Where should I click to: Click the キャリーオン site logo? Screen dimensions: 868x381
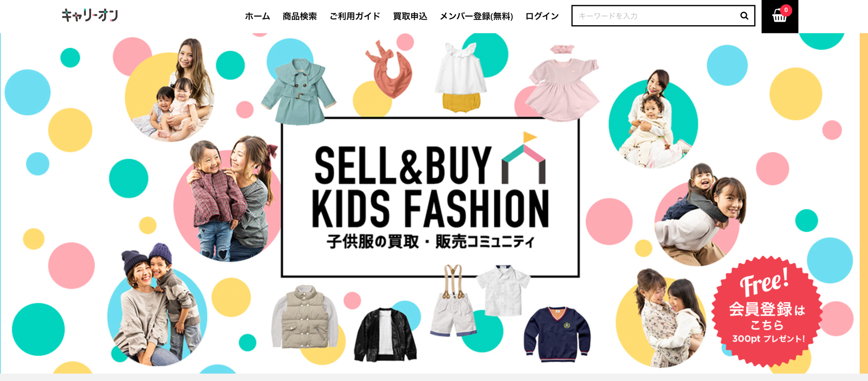tap(89, 15)
